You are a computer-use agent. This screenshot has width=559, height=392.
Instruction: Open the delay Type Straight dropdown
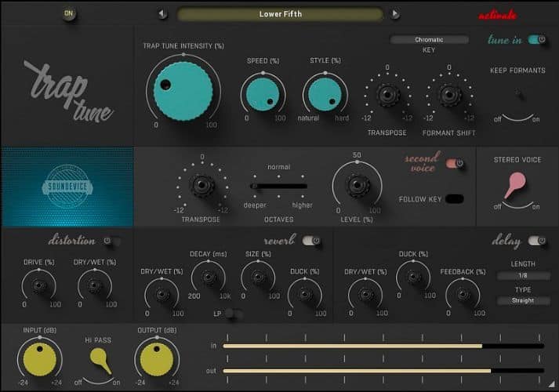click(523, 300)
